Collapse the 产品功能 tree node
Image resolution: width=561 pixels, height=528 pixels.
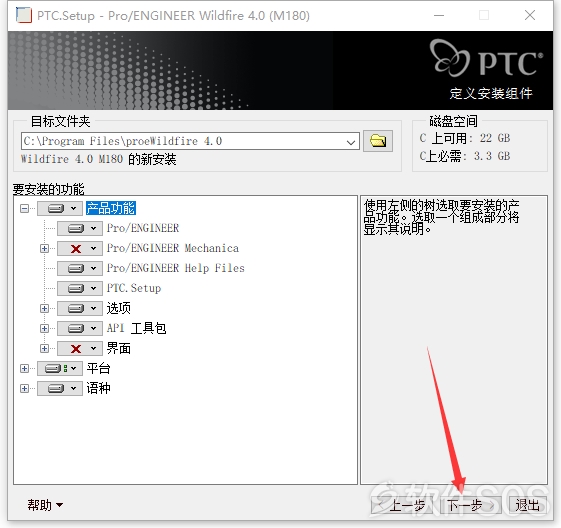click(24, 208)
